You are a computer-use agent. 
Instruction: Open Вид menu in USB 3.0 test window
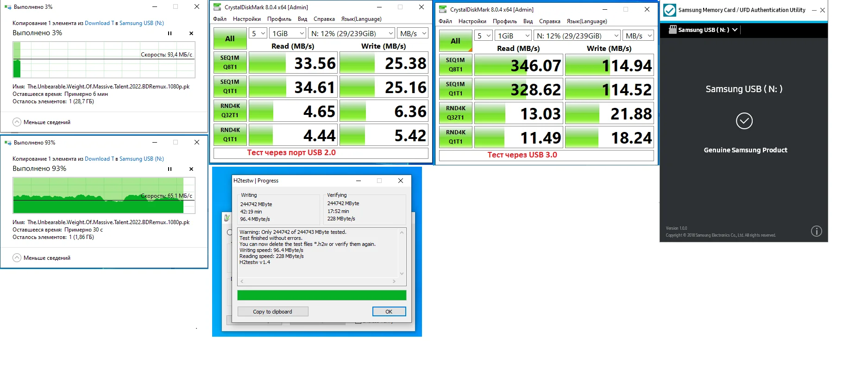click(528, 21)
